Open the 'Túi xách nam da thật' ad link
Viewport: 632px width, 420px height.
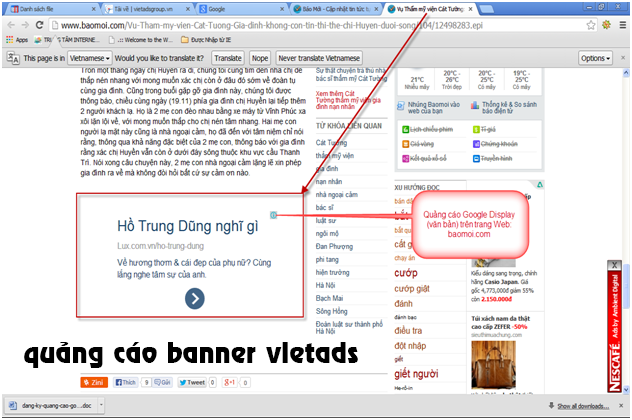pos(500,322)
